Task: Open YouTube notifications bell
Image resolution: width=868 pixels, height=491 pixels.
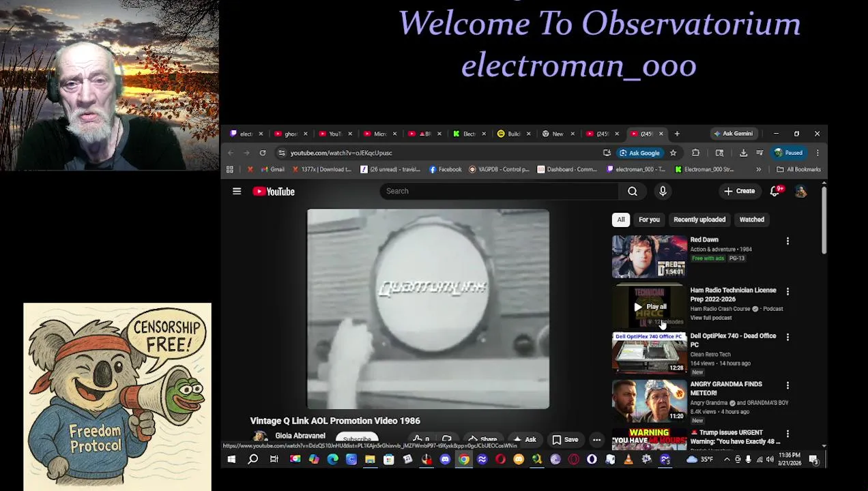Action: tap(775, 191)
